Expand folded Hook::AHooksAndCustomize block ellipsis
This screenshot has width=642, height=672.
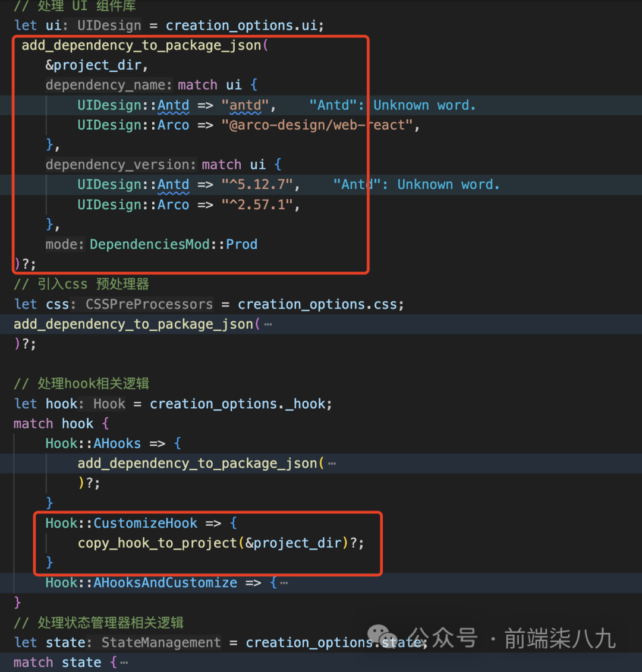(x=284, y=583)
